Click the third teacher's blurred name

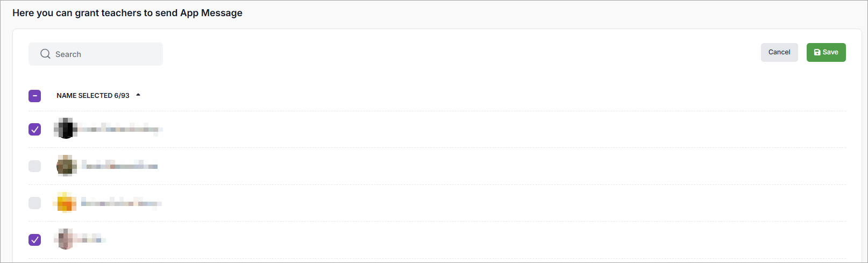tap(121, 203)
